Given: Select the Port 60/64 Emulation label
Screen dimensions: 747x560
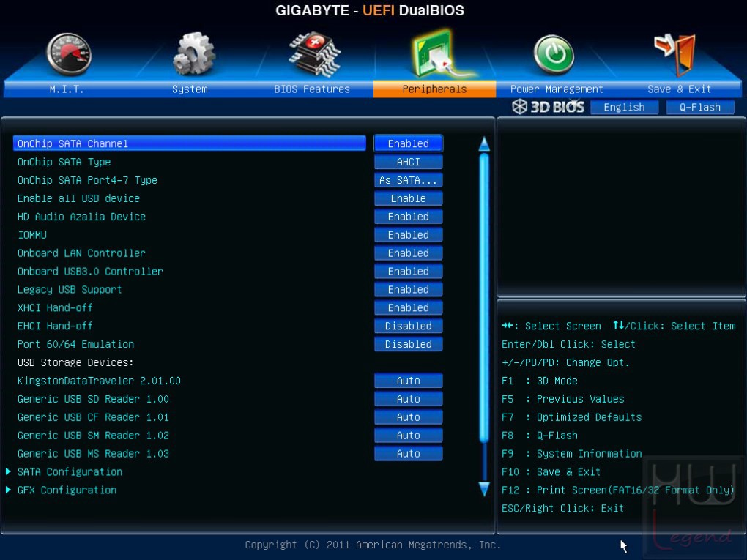Looking at the screenshot, I should [75, 344].
